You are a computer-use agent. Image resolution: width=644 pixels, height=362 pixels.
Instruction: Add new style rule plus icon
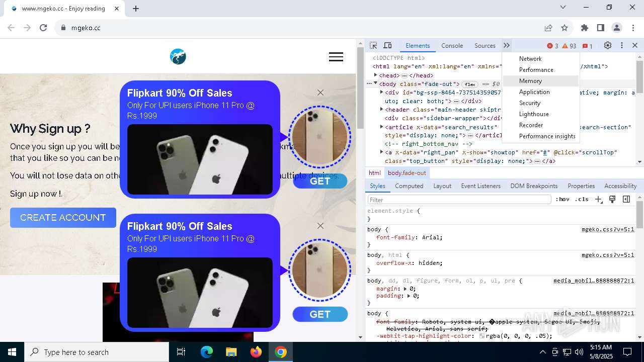599,200
